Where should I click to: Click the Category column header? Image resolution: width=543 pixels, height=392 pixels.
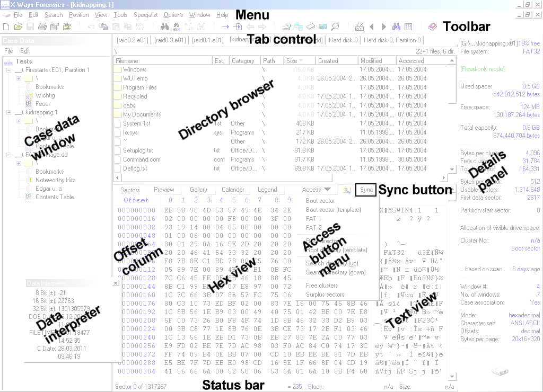[x=244, y=61]
